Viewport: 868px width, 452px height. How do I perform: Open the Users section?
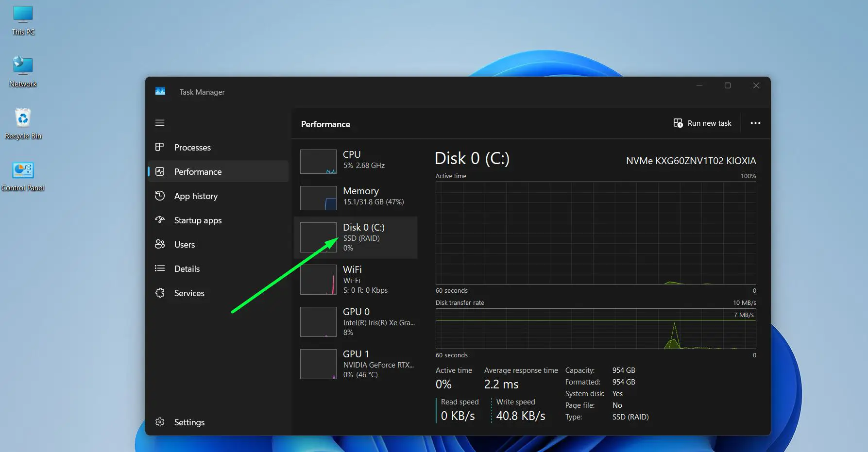[x=185, y=244]
